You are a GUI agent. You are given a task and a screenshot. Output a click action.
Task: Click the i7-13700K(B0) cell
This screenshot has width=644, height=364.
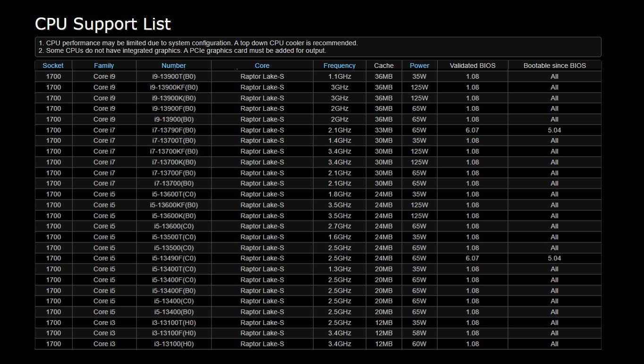tap(174, 162)
